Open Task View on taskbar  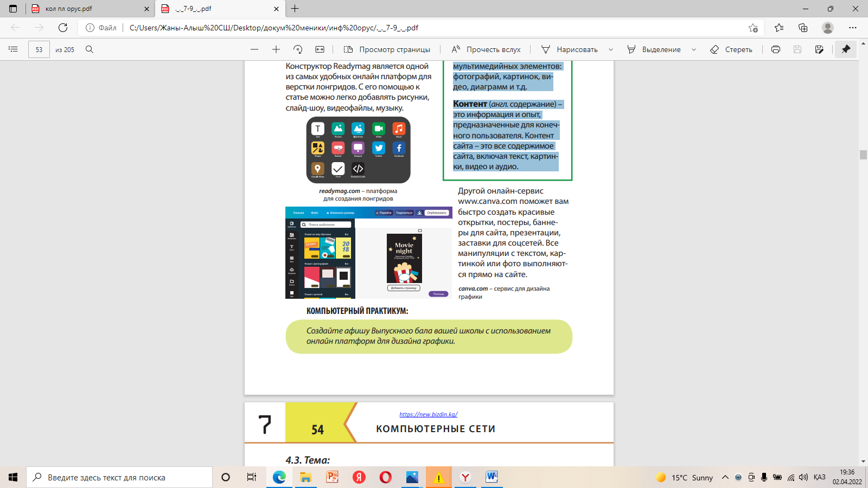coord(252,477)
